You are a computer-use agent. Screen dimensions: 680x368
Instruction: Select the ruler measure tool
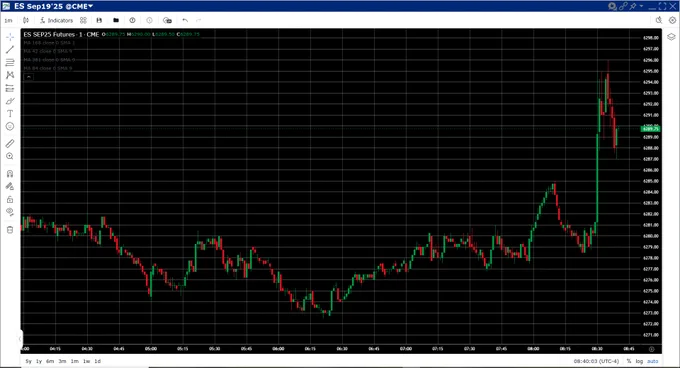10,143
